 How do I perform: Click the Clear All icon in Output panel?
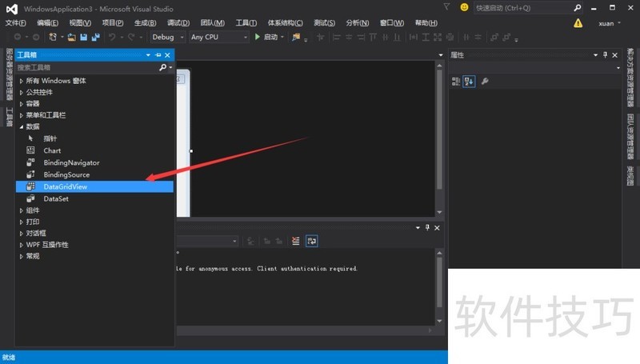point(296,241)
